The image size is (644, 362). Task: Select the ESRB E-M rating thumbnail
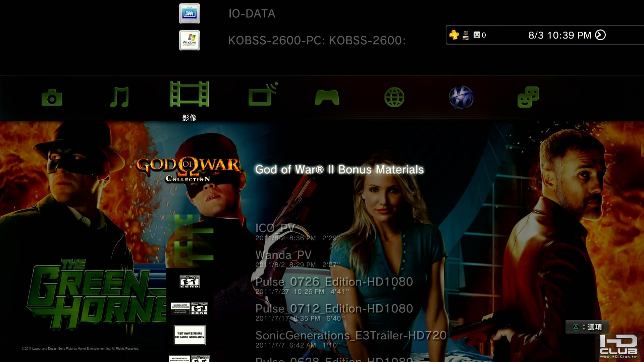click(x=190, y=308)
